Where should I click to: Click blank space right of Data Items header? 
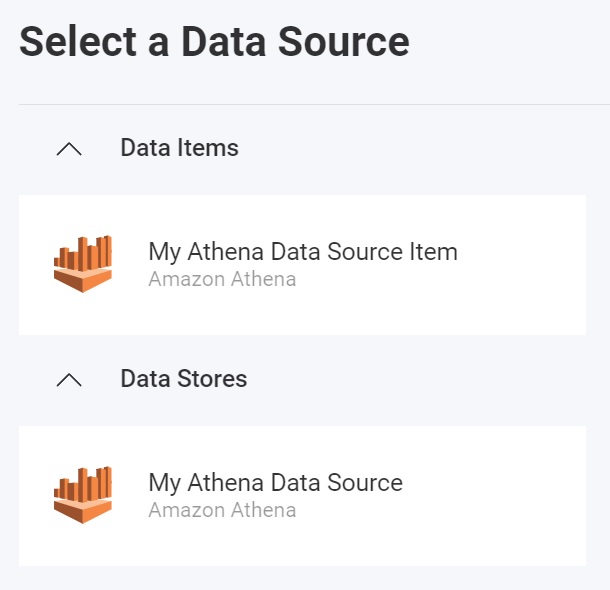click(x=420, y=149)
